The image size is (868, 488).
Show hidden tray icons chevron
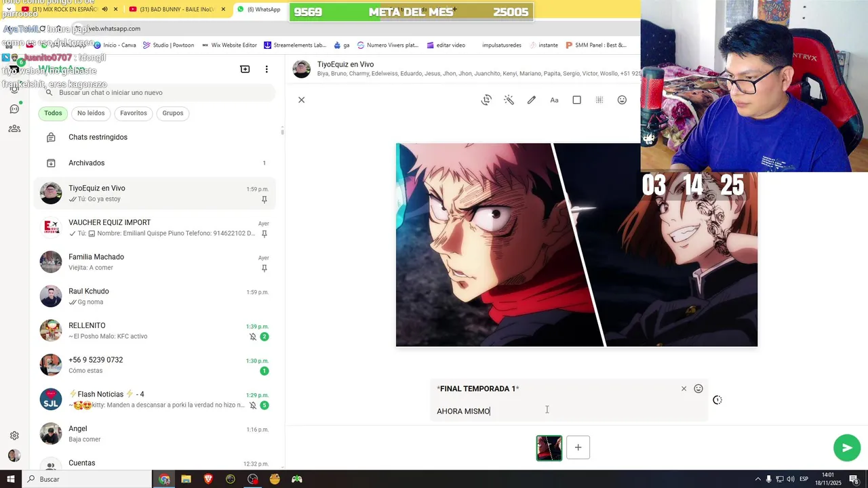pos(758,479)
